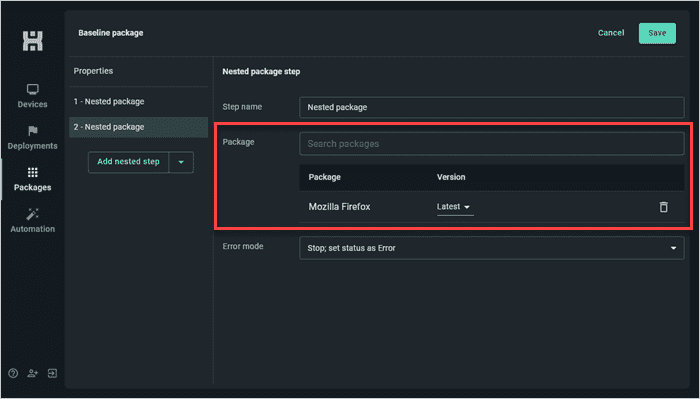
Task: Open the Error mode dropdown
Action: point(492,248)
